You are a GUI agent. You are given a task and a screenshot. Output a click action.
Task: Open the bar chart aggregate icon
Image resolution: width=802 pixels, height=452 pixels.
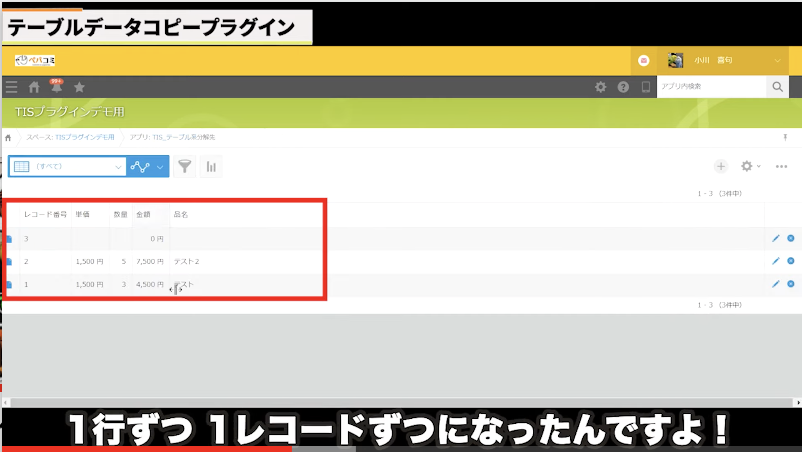211,166
